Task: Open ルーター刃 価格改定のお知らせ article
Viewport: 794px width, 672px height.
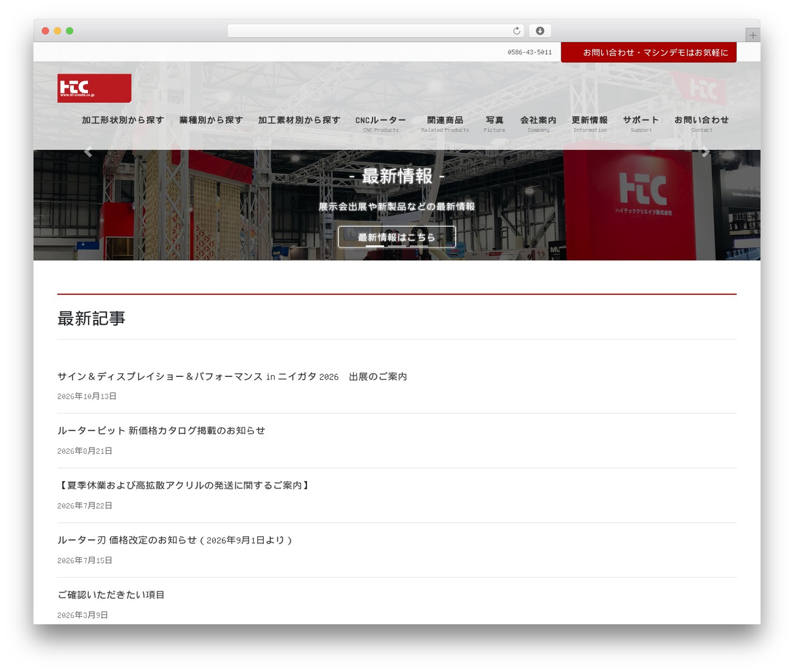Action: 175,540
